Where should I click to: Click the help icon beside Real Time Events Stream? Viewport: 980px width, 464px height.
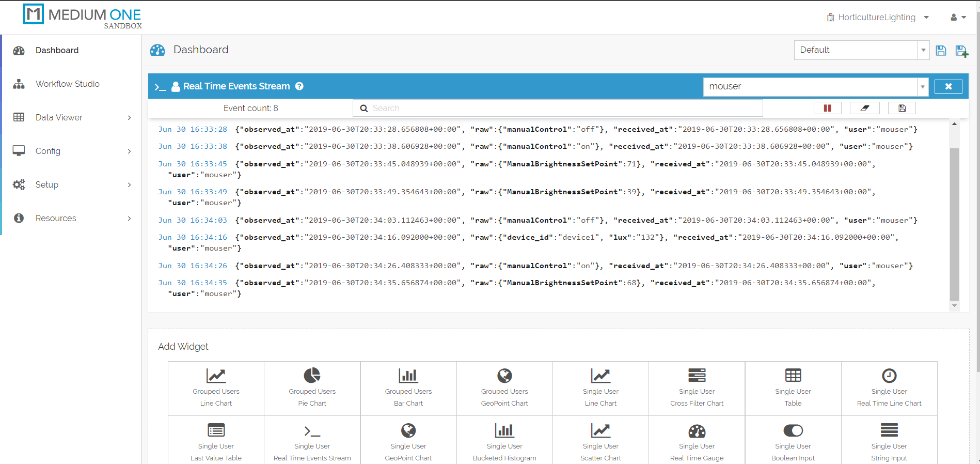pos(299,86)
